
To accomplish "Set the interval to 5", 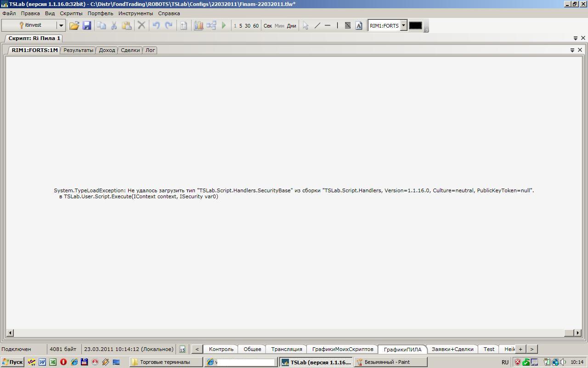I will tap(241, 26).
